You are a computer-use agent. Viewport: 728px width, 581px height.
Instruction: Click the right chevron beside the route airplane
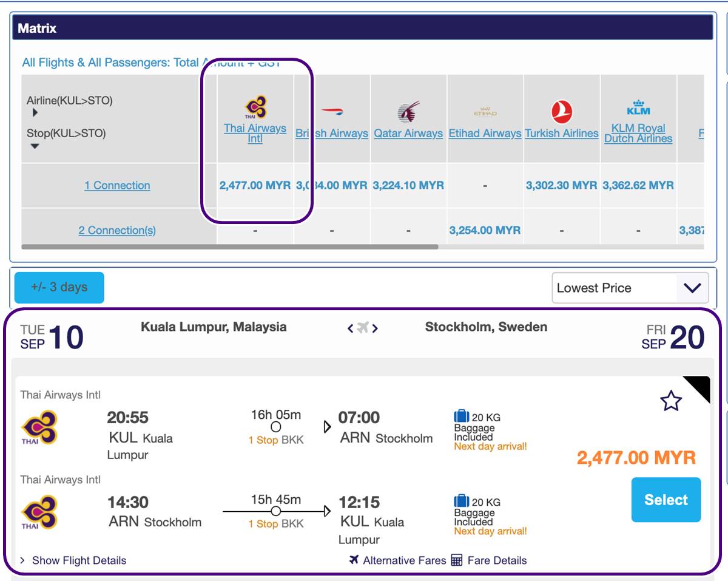coord(375,328)
